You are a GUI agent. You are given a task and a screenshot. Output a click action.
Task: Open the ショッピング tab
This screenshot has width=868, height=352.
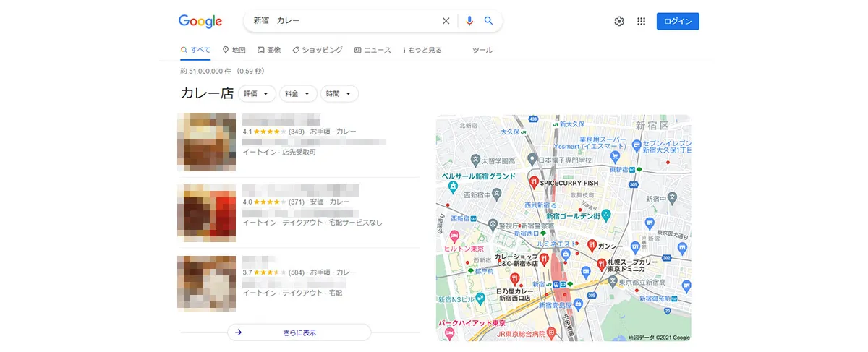coord(318,50)
